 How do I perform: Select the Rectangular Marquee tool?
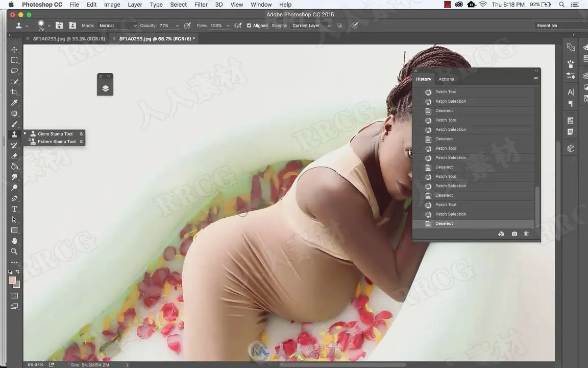pos(14,60)
